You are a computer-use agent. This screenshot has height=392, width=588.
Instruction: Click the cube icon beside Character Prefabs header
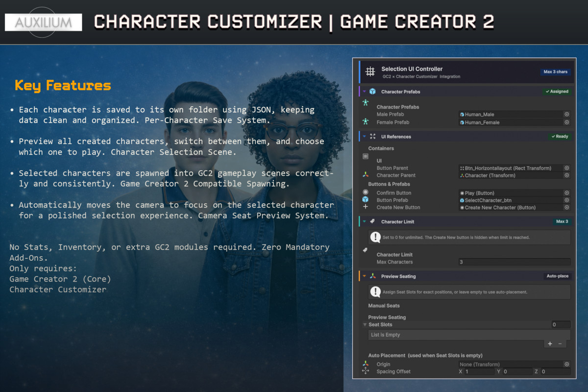tap(373, 92)
